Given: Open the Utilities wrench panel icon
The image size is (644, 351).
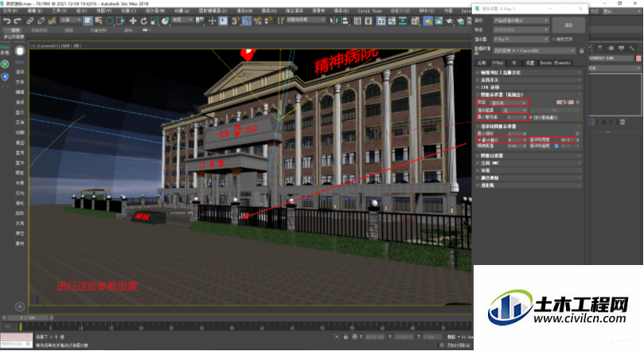Looking at the screenshot, I should point(632,49).
